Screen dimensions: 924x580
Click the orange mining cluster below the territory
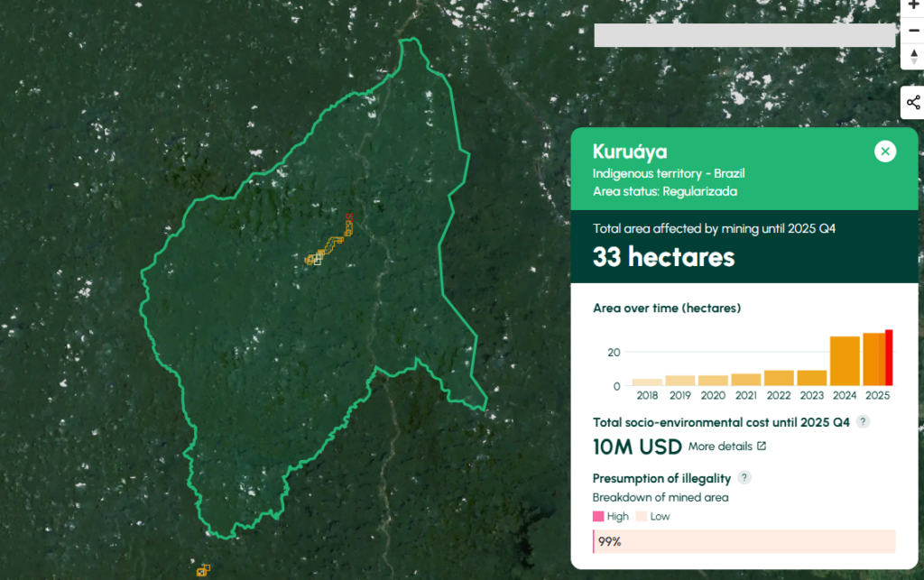pos(204,569)
